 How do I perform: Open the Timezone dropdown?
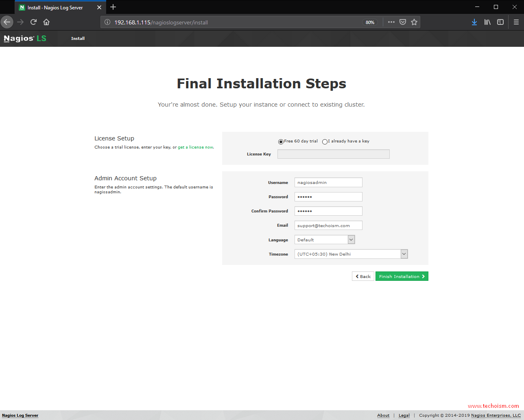(x=351, y=254)
